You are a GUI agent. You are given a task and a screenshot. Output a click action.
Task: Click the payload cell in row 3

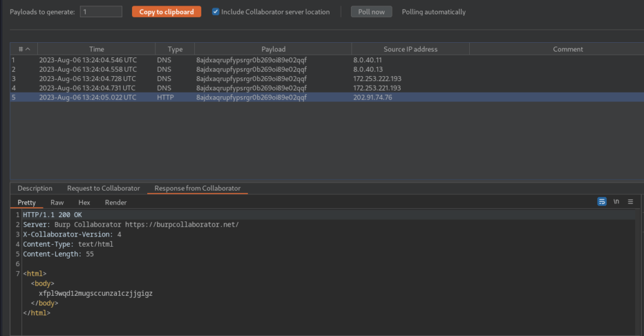[x=252, y=79]
